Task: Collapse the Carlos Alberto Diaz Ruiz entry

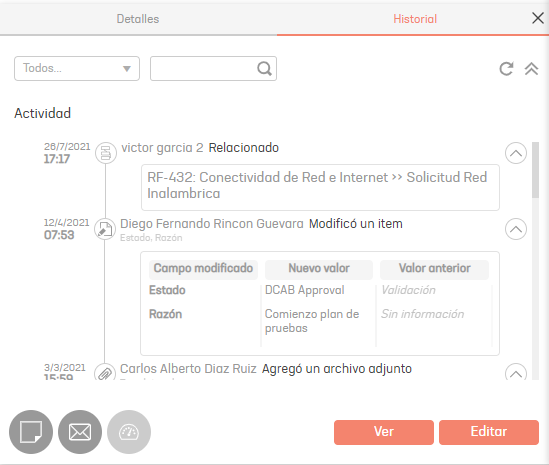Action: click(x=515, y=373)
